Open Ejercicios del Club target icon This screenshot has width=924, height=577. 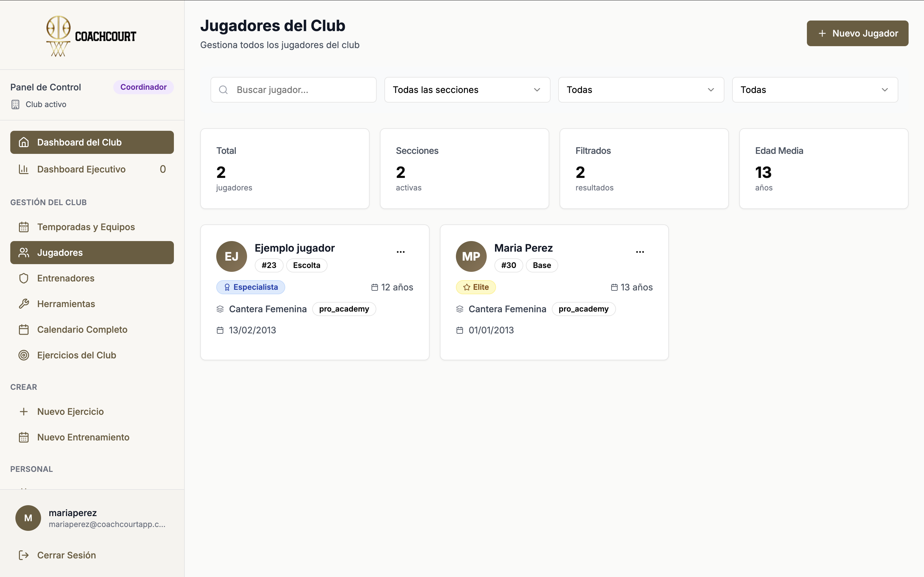(24, 355)
